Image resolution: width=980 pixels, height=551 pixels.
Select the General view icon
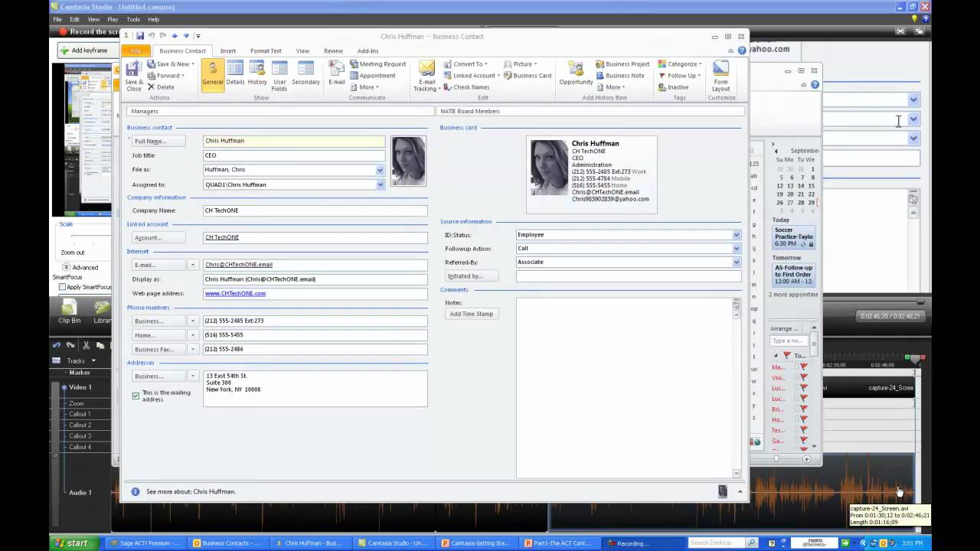[x=213, y=75]
